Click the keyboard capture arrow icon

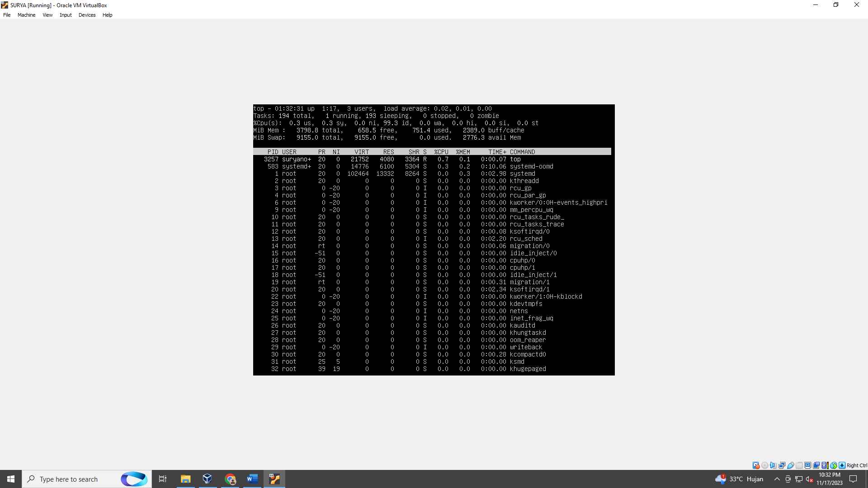point(842,465)
